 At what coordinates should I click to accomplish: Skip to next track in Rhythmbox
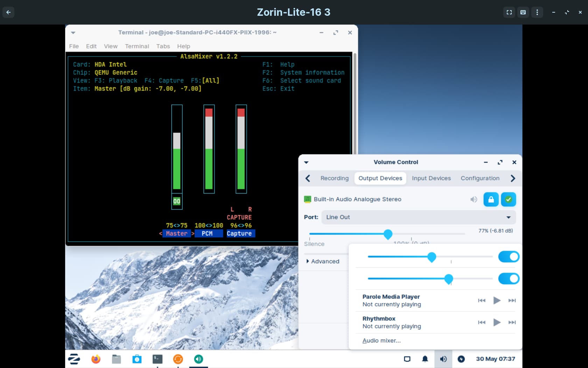[x=512, y=322]
